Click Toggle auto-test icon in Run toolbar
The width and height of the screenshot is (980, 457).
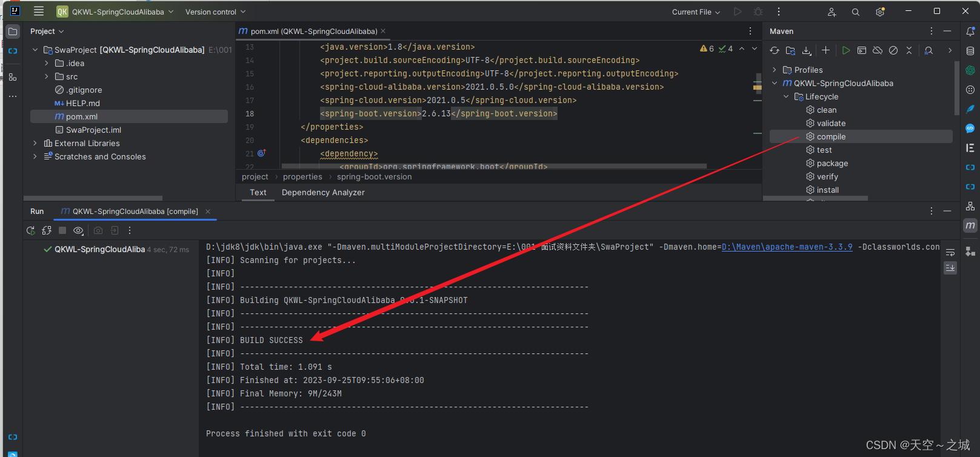coord(47,230)
